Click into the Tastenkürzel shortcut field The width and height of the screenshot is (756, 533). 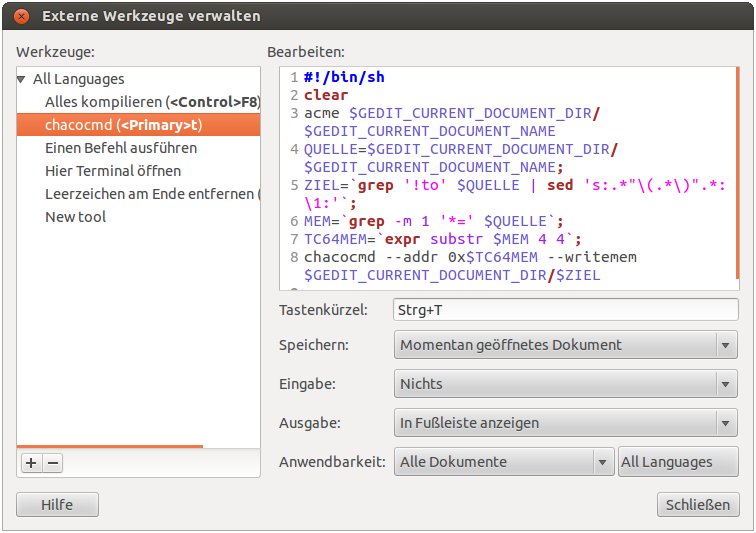click(x=566, y=310)
